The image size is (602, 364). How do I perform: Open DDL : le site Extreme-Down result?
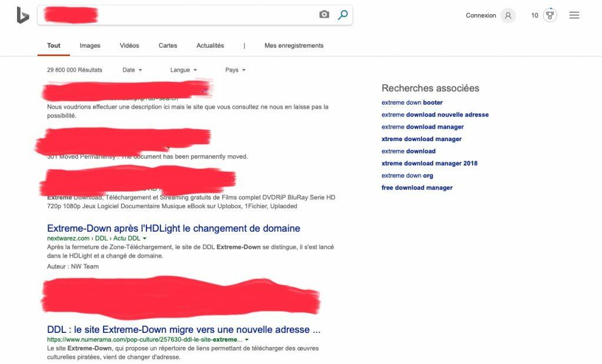click(x=183, y=329)
